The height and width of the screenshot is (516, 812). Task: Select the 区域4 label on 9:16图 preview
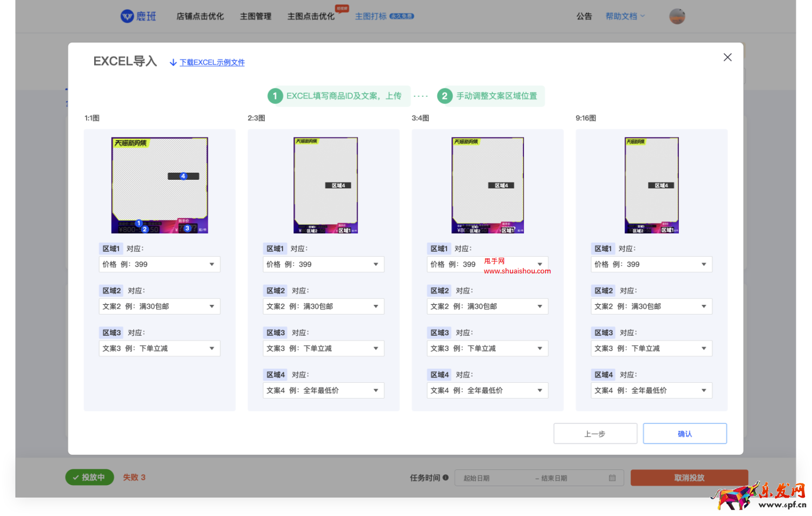[662, 185]
